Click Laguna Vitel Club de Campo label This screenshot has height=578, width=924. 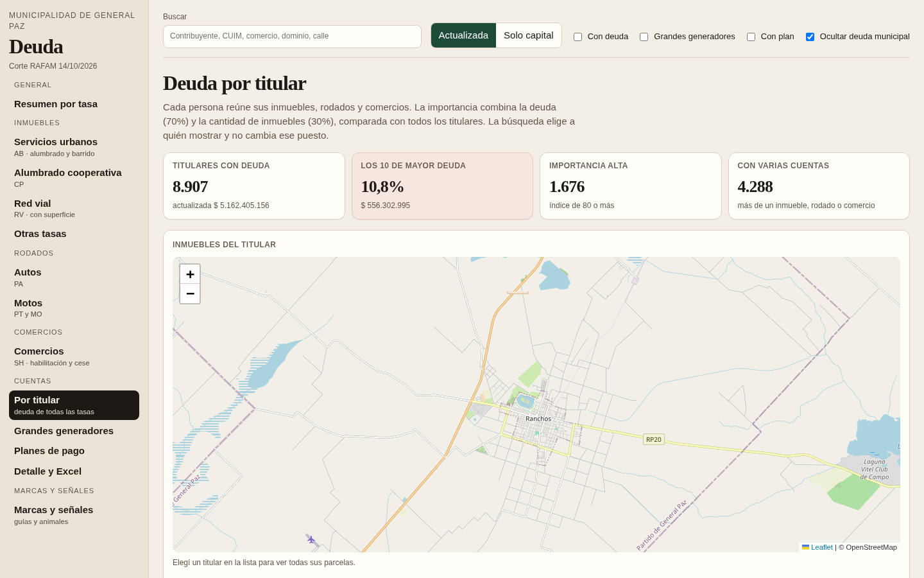pos(875,469)
